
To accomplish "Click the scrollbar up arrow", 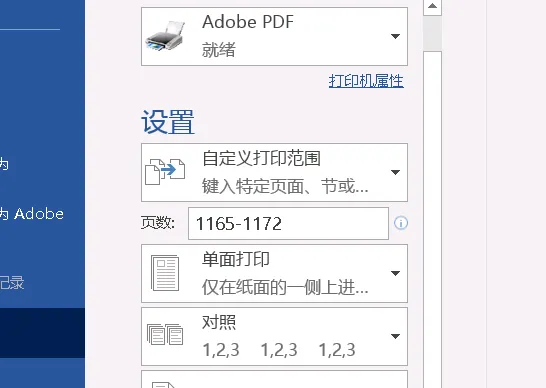I will (x=432, y=6).
